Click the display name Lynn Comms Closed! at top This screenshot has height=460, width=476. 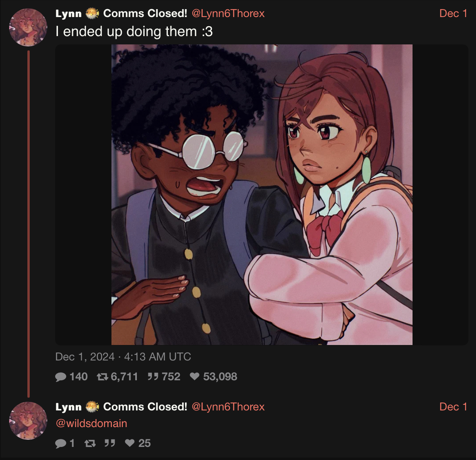click(121, 13)
